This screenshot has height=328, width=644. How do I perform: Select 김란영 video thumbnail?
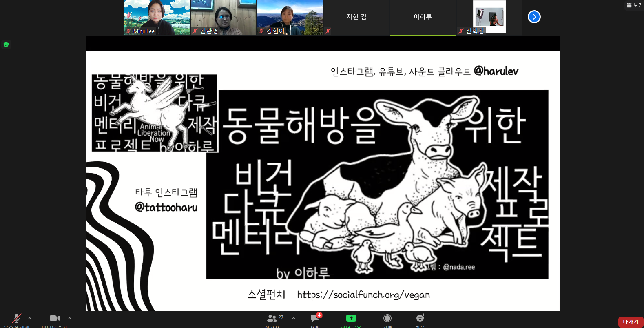coord(224,18)
